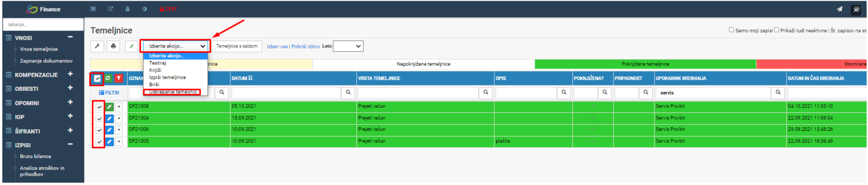868x185 pixels.
Task: Open the wrench settings tool
Action: [x=97, y=46]
